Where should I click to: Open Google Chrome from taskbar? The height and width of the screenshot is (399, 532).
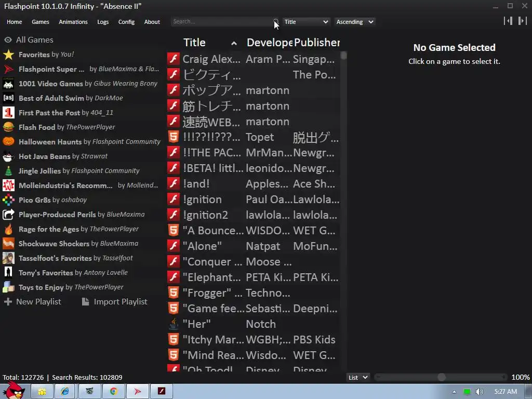114,392
